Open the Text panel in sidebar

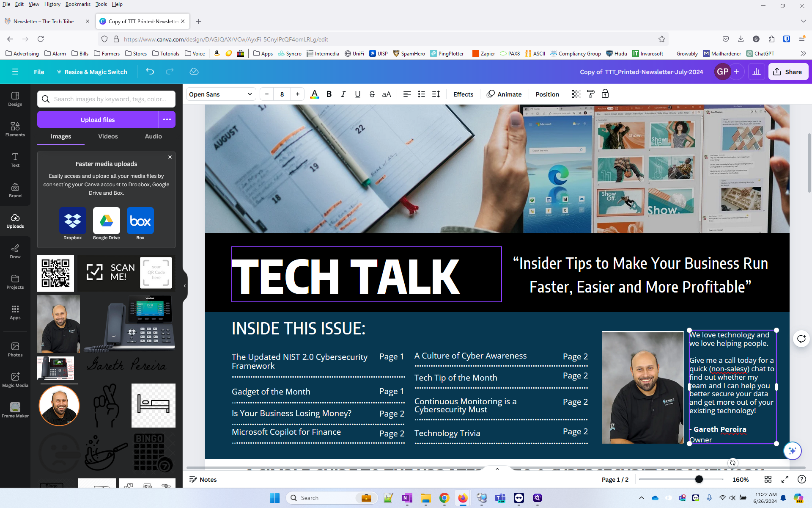[15, 160]
